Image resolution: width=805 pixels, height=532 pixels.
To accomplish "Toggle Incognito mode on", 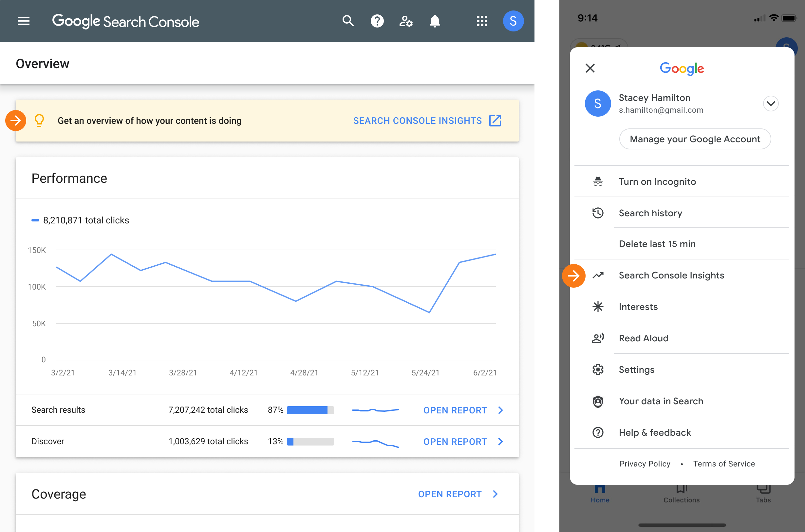I will tap(657, 181).
